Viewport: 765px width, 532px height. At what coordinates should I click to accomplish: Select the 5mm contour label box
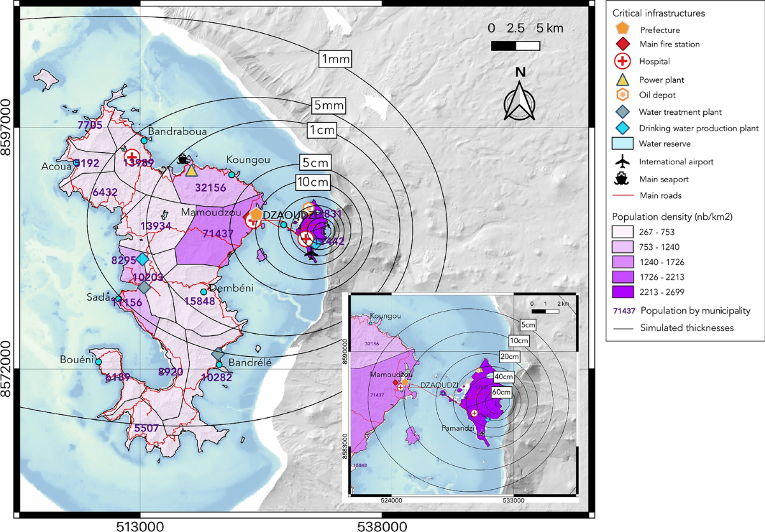pos(325,105)
